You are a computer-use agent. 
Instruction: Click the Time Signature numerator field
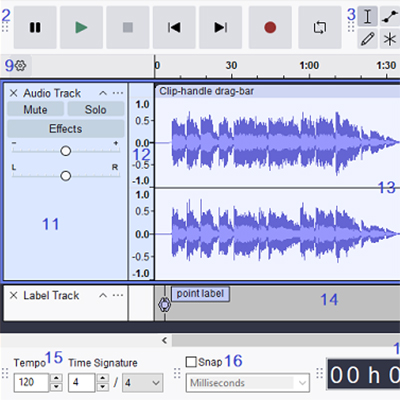click(x=82, y=382)
